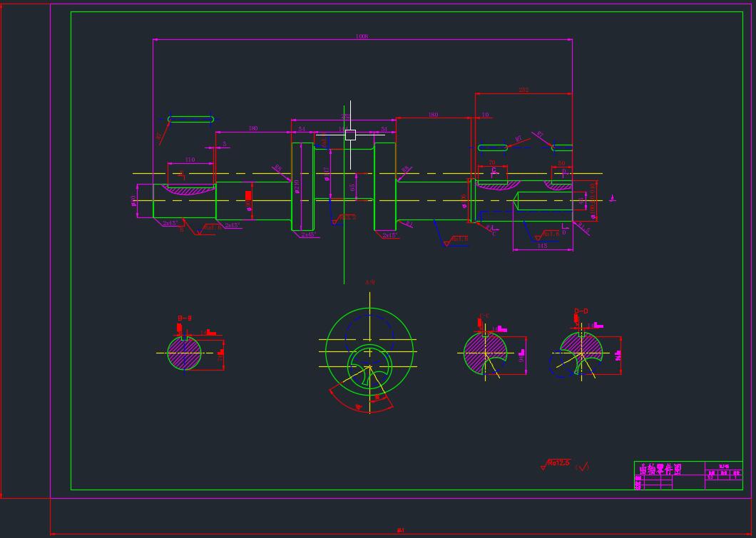
Task: Select the checkmark symbol beside Ra12.5
Action: point(583,467)
